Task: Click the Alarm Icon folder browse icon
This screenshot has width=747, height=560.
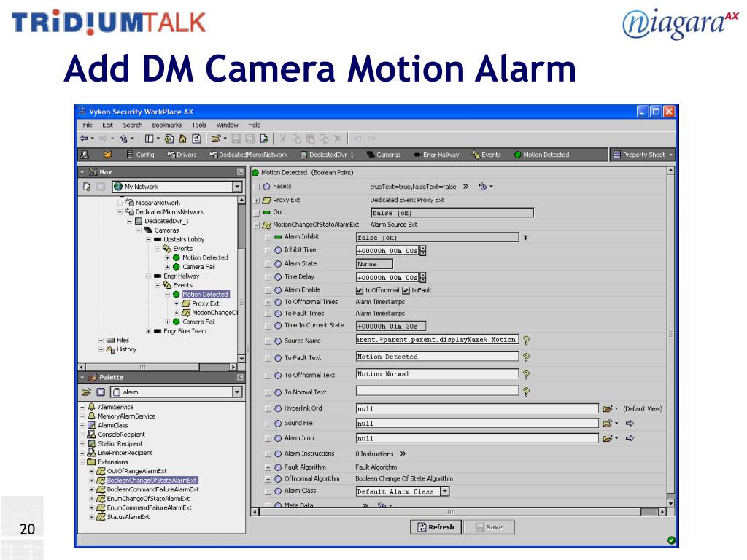Action: (608, 438)
